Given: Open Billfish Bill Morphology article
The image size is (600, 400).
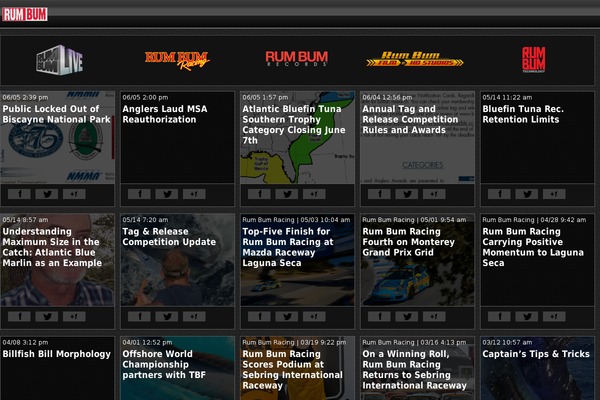Looking at the screenshot, I should pyautogui.click(x=57, y=354).
